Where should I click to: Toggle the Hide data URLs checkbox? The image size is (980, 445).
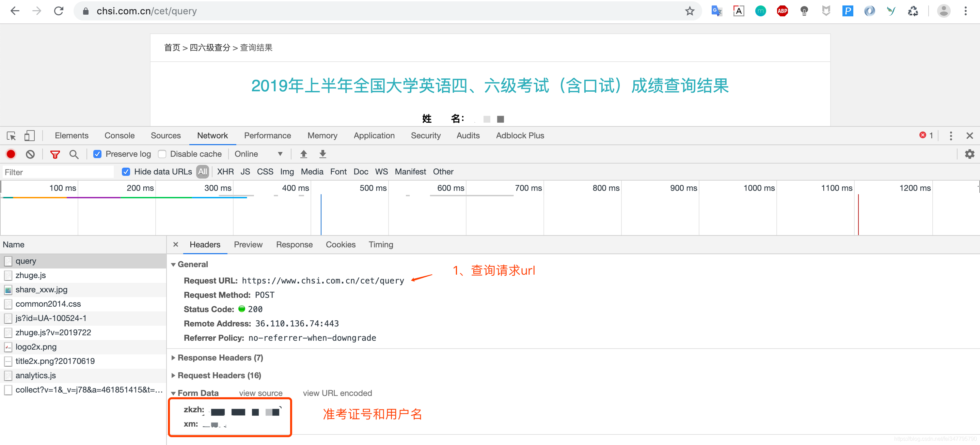click(126, 172)
